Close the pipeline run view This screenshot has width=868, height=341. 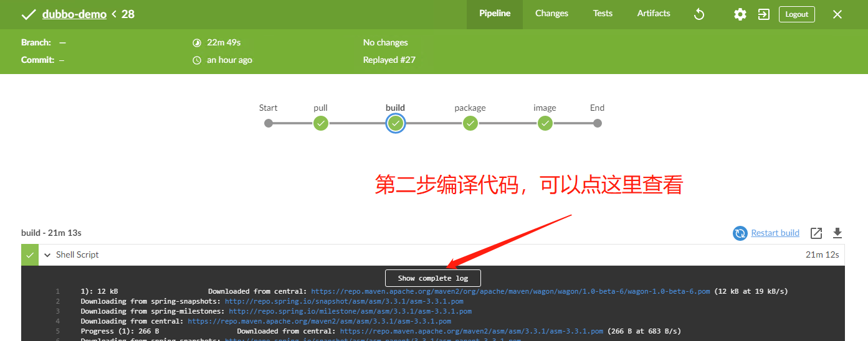[x=837, y=14]
